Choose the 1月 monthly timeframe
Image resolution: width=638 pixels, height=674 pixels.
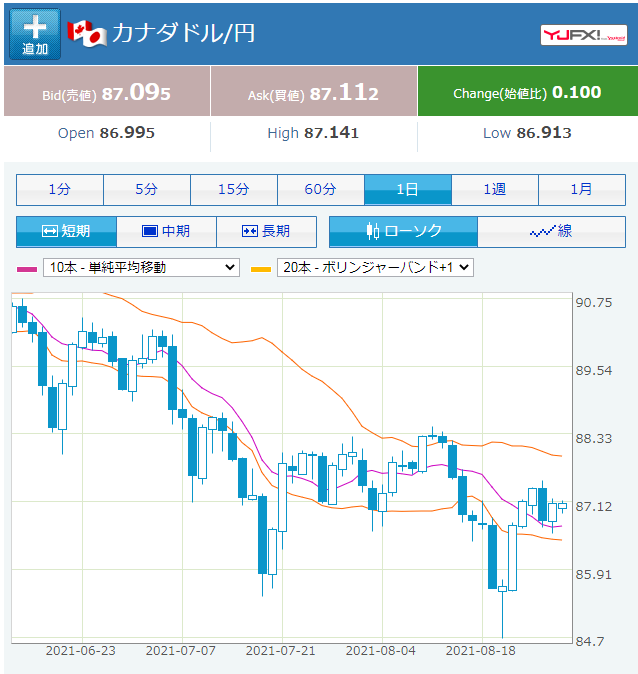582,190
